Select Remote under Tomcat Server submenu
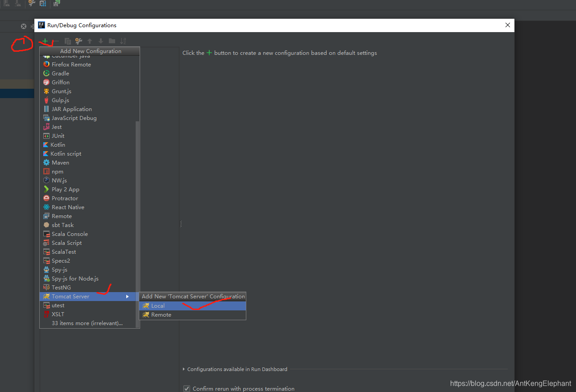The width and height of the screenshot is (576, 392). click(193, 315)
